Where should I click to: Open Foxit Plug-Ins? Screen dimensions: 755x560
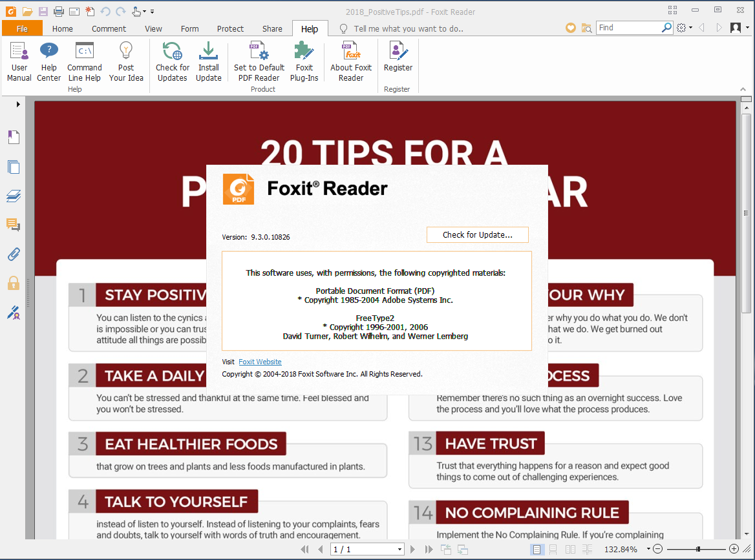coord(304,62)
